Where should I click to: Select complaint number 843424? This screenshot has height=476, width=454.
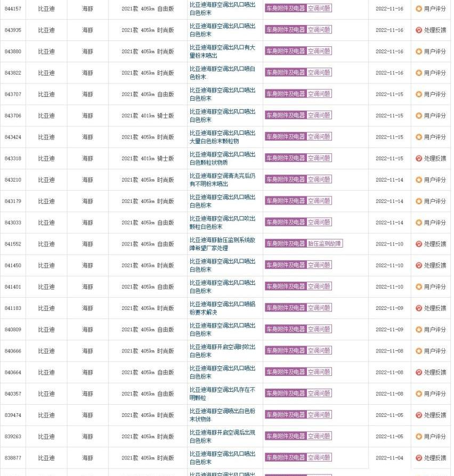[13, 137]
